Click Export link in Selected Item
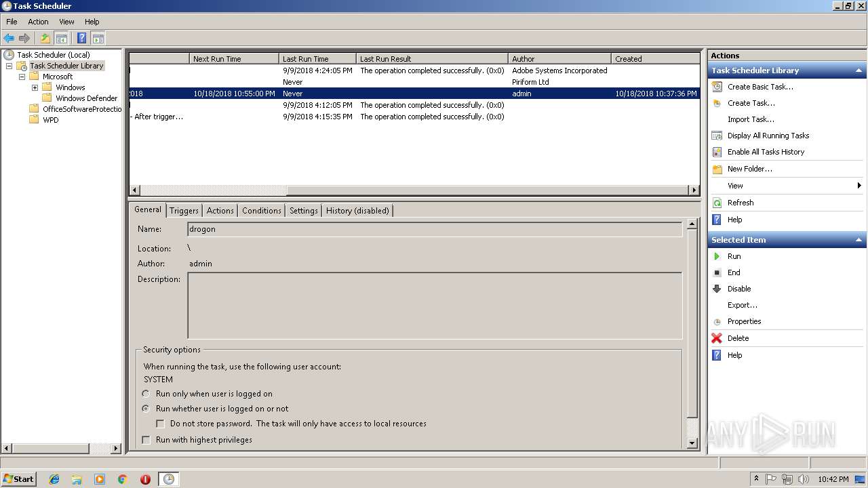The image size is (868, 488). coord(743,305)
